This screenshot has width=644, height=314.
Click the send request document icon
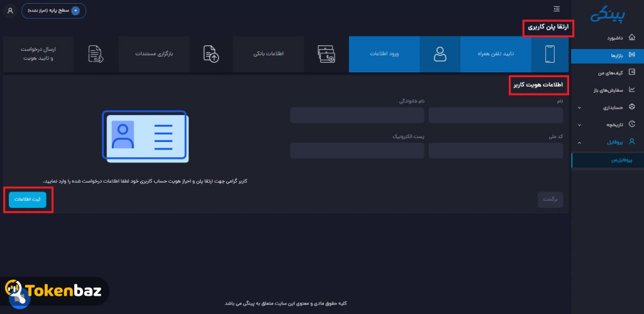[x=96, y=54]
